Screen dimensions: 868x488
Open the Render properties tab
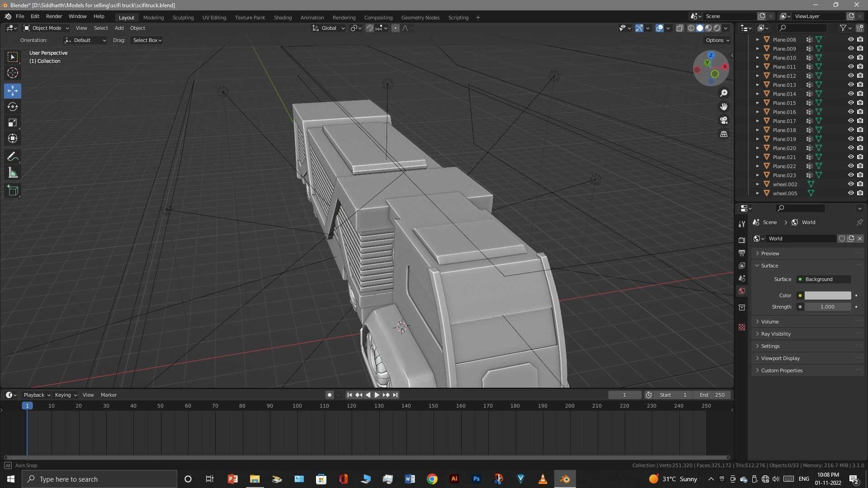(741, 240)
